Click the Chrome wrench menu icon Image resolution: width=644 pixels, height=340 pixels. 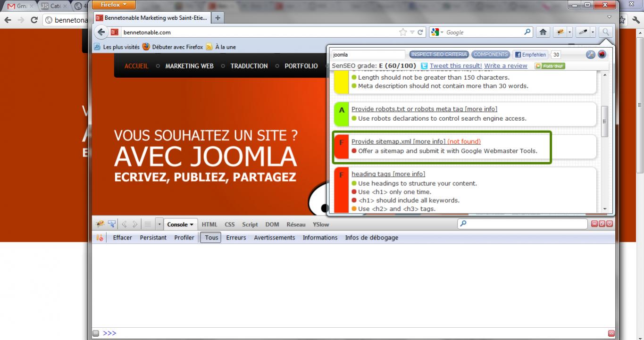[636, 20]
